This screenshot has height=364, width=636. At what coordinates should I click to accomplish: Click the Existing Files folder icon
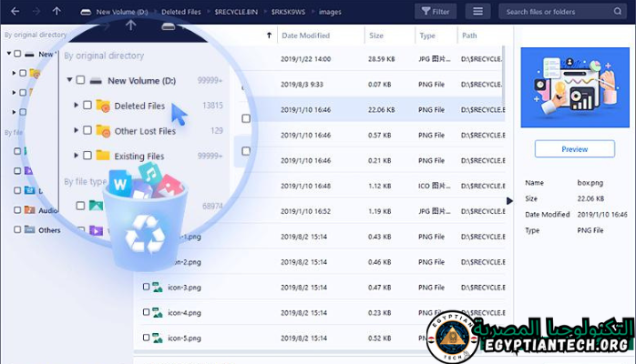point(103,156)
